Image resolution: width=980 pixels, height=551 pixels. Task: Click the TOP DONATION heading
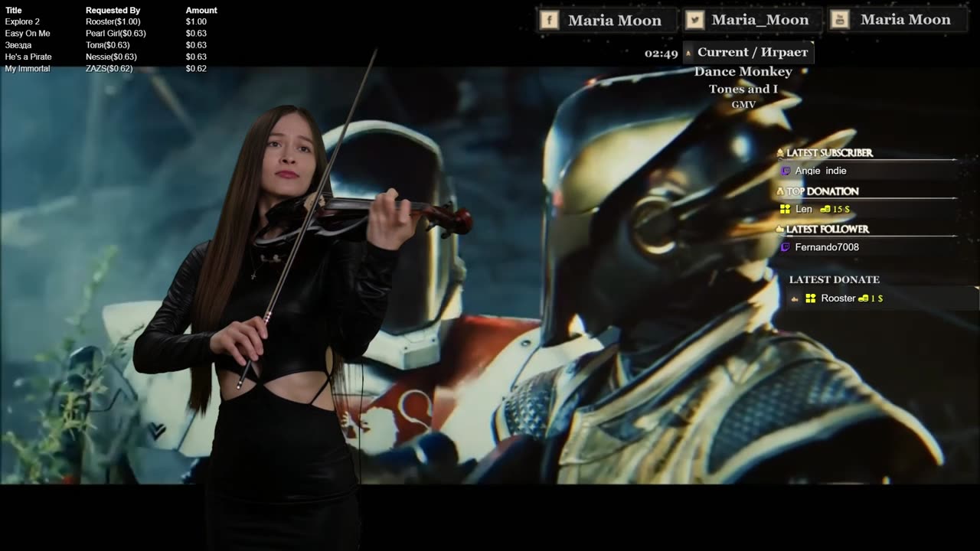pos(823,191)
